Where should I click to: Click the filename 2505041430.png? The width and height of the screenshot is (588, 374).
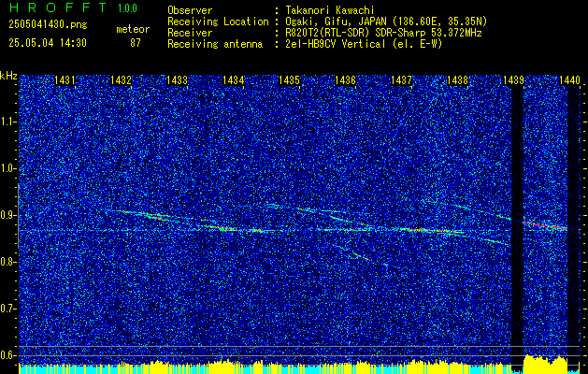click(48, 25)
